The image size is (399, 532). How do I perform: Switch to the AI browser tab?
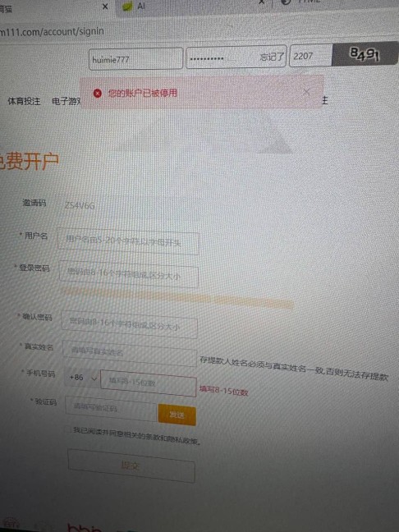pyautogui.click(x=141, y=6)
